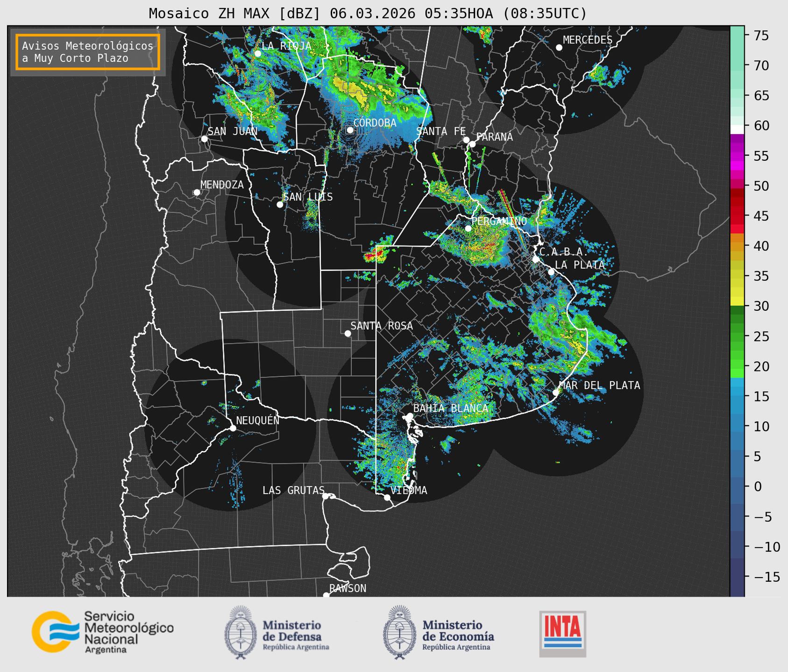
Task: Click the SANTA ROSA label text
Action: click(x=382, y=326)
